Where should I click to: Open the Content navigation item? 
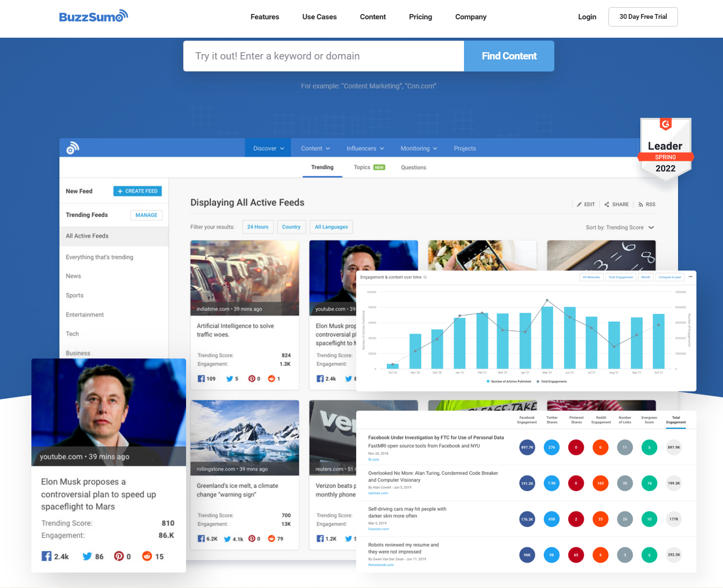tap(373, 17)
